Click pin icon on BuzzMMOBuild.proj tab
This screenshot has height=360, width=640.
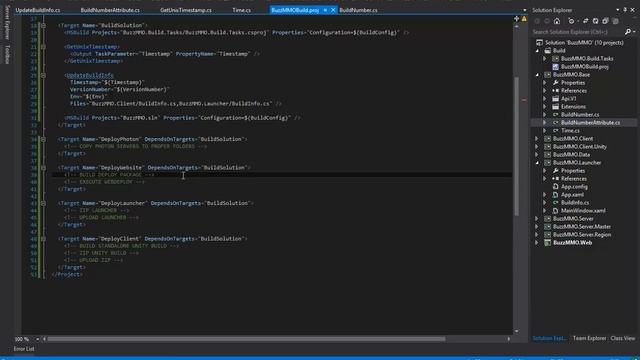pos(325,10)
